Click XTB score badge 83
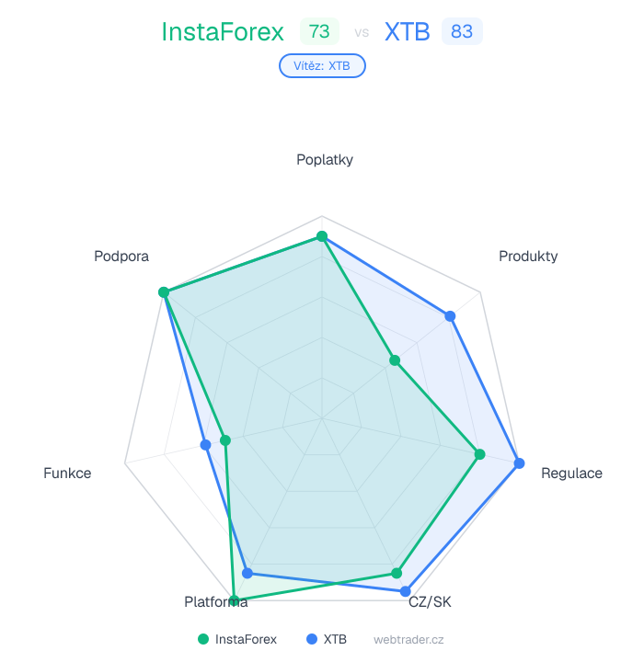644x662 pixels. 462,31
